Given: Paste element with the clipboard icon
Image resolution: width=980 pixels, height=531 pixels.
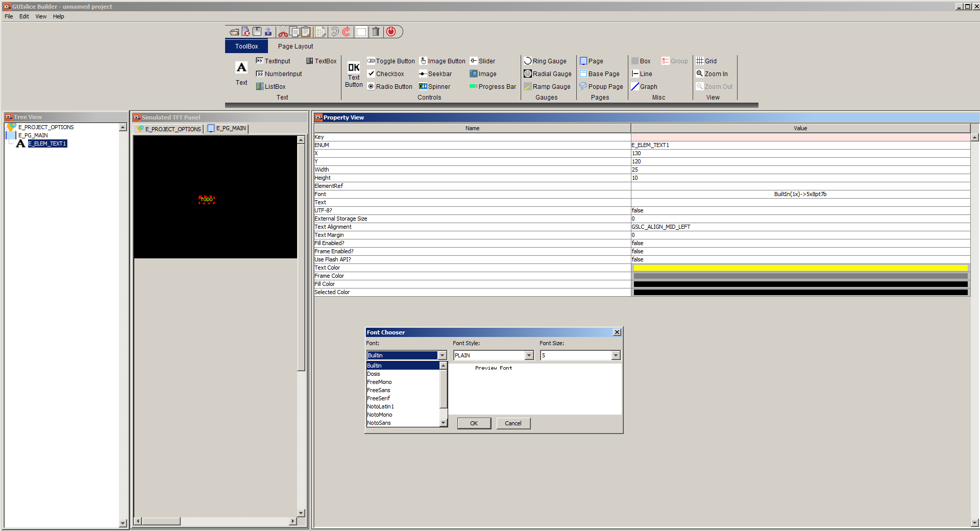Looking at the screenshot, I should point(306,32).
